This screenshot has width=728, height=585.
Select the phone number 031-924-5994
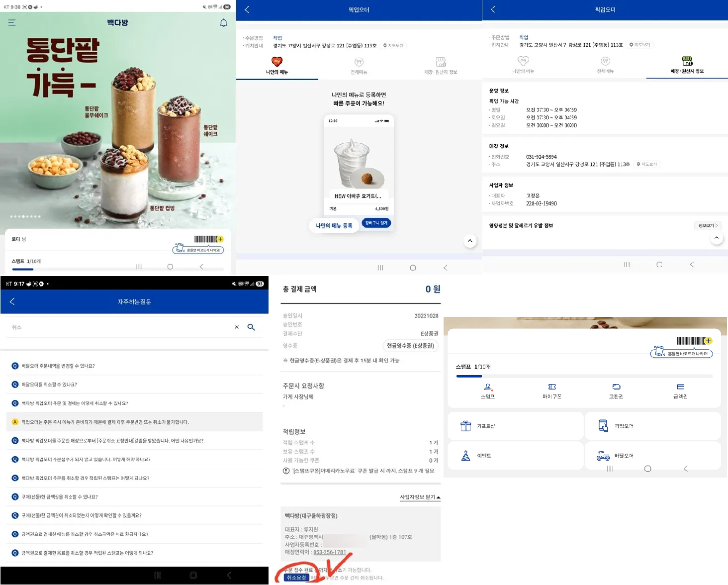click(x=542, y=157)
